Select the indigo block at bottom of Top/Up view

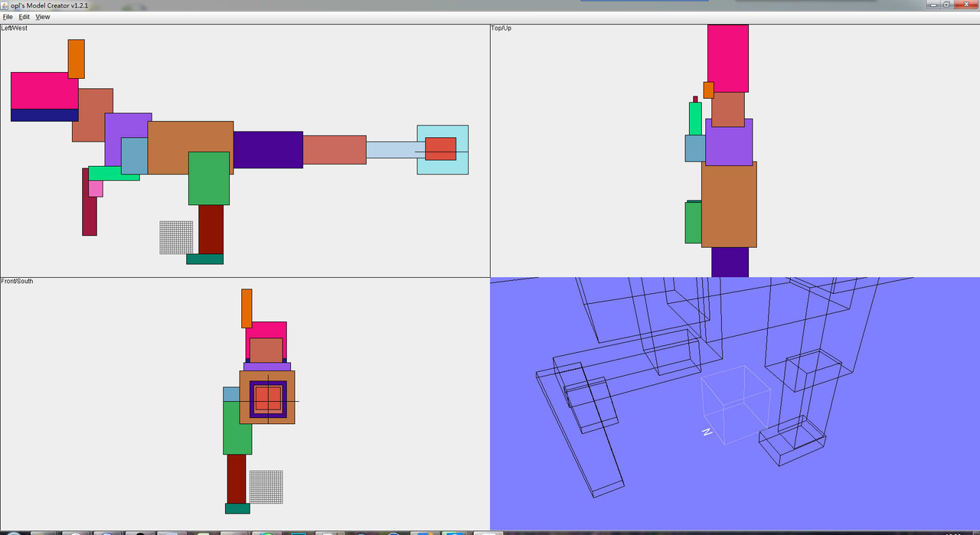tap(730, 262)
